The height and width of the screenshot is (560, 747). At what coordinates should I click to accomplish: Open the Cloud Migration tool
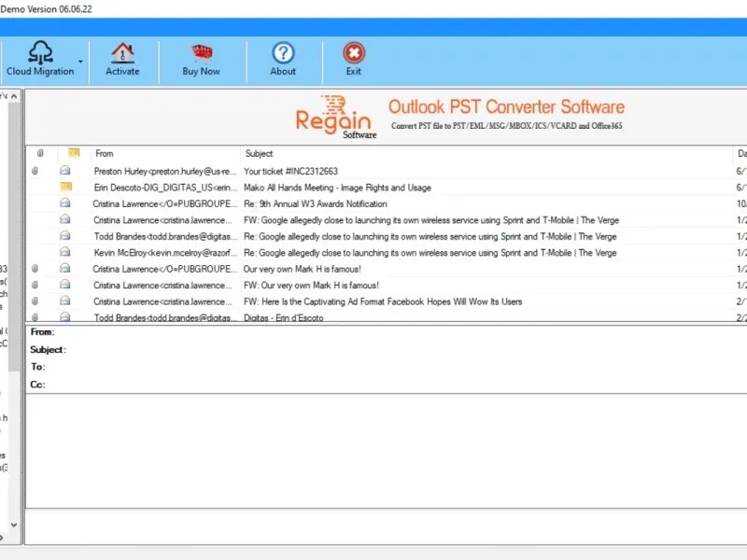[40, 59]
